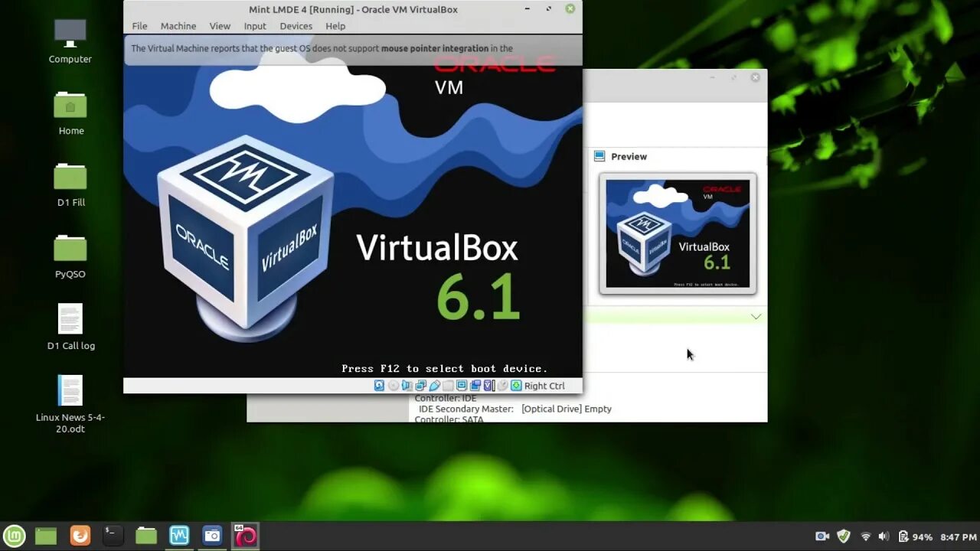
Task: Expand the green section chevron below Preview
Action: (x=756, y=316)
